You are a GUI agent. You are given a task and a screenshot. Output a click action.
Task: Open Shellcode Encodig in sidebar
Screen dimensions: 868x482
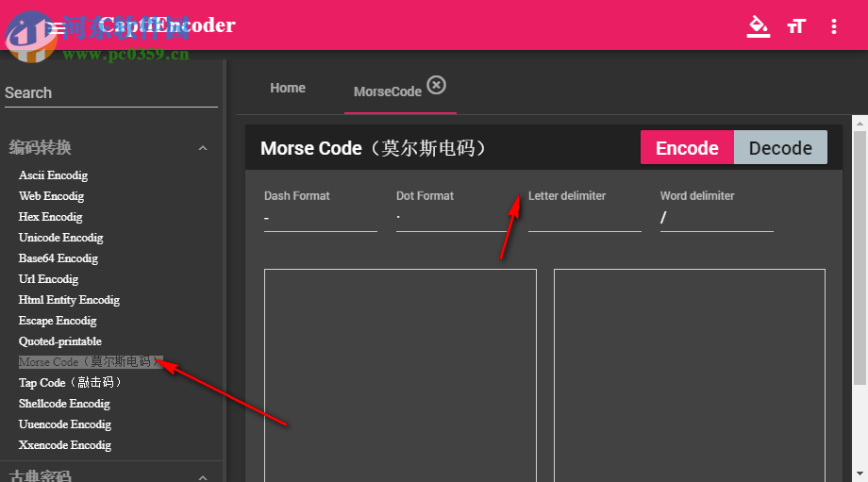(x=64, y=404)
